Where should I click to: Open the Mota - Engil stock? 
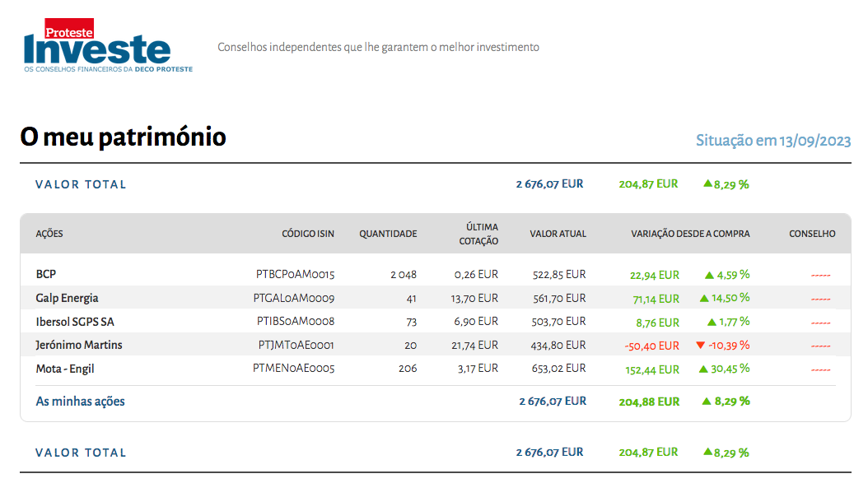tap(65, 369)
